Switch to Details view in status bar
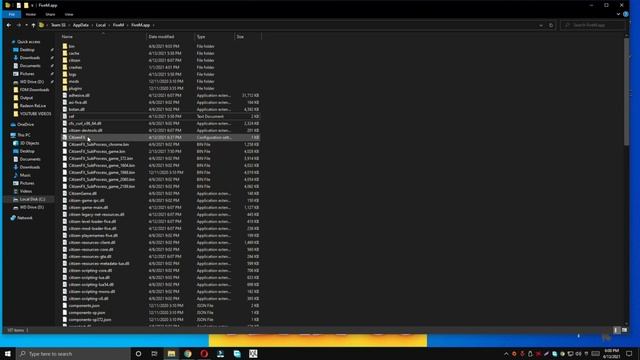Viewport: 640px width, 360px height. click(x=617, y=330)
